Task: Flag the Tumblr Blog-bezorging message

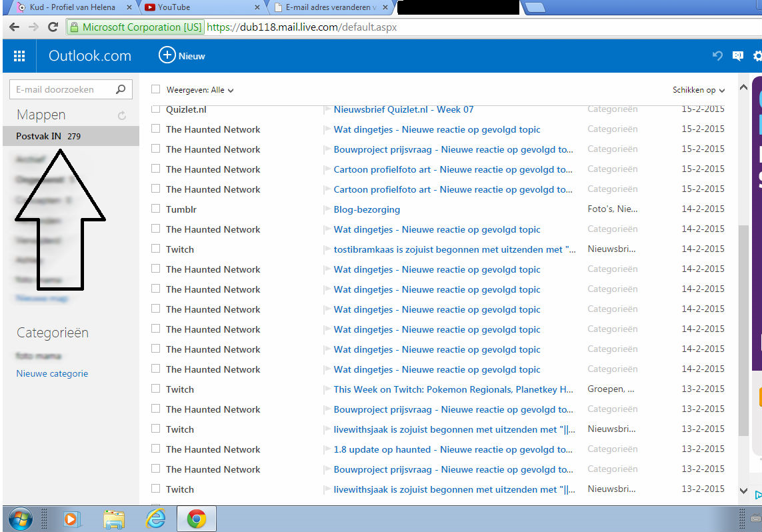Action: click(x=327, y=209)
